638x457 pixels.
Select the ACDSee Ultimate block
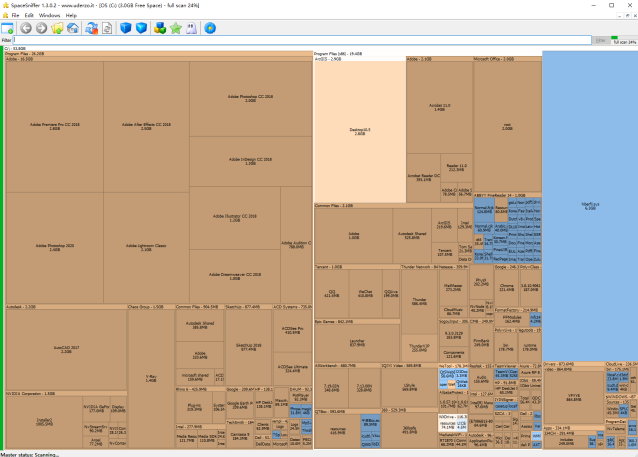point(293,369)
